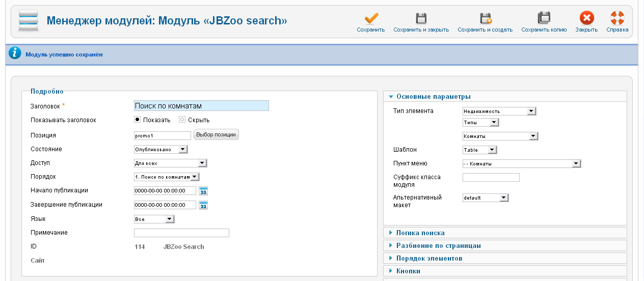Open the Пункт меню dropdown
This screenshot has width=644, height=281.
[x=521, y=164]
